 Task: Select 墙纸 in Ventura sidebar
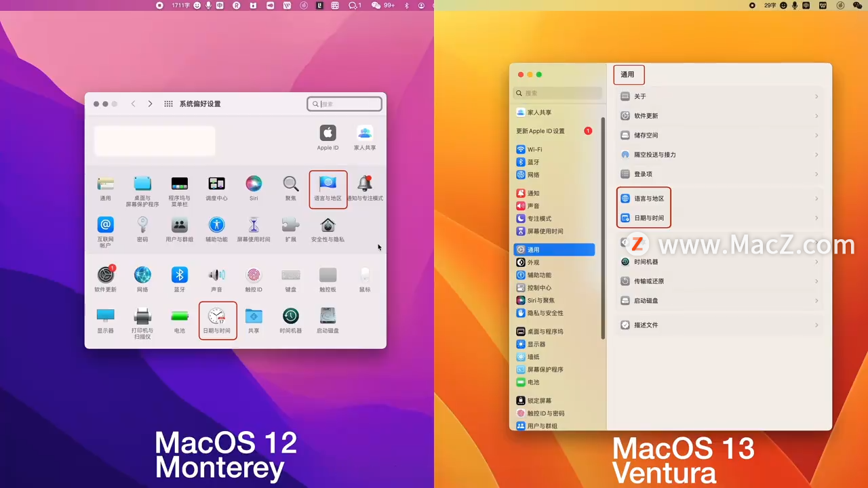coord(528,357)
